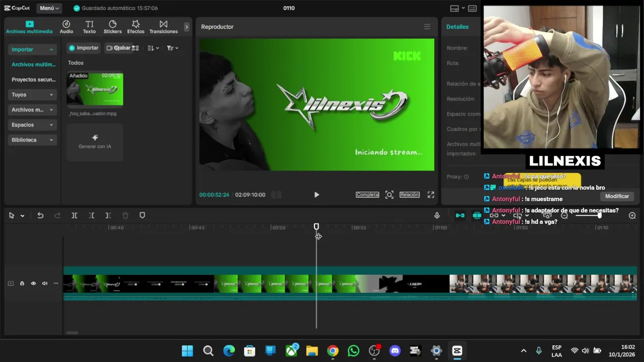The width and height of the screenshot is (644, 362).
Task: Open the media filter dropdown
Action: 173,48
